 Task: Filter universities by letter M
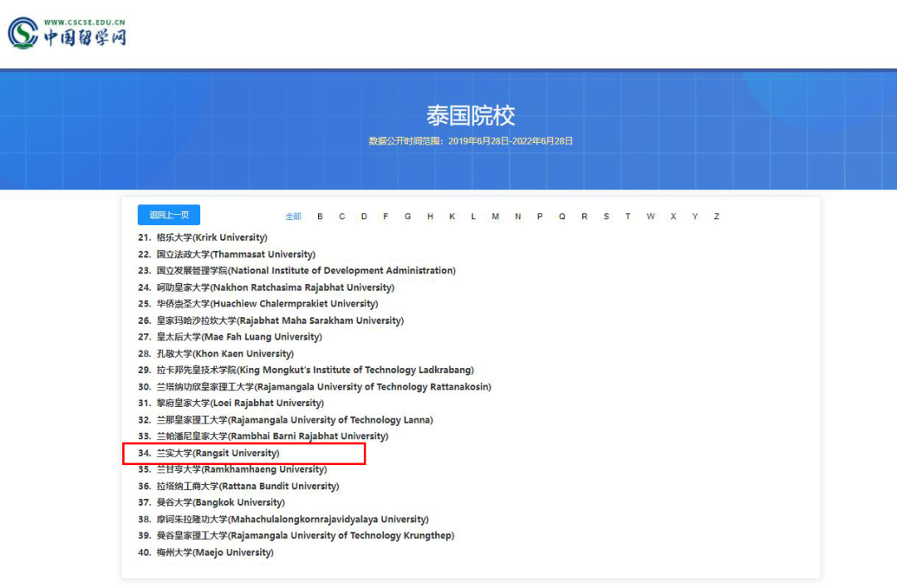pyautogui.click(x=495, y=216)
